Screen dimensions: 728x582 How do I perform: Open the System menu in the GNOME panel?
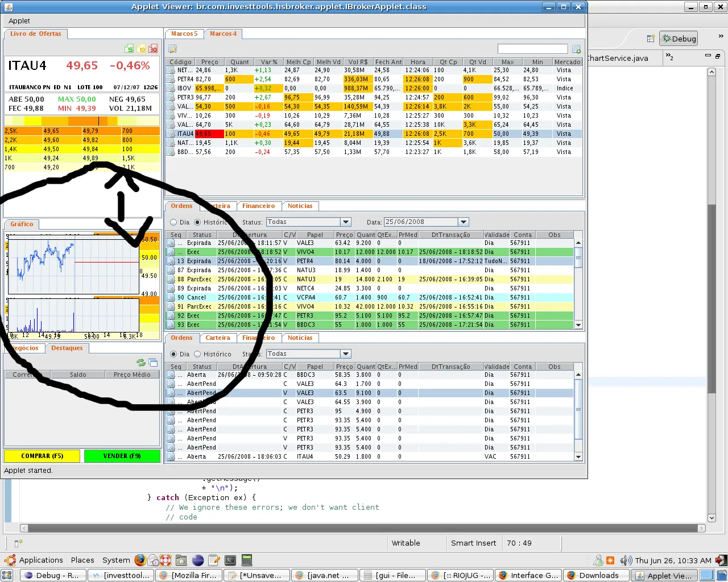pyautogui.click(x=116, y=560)
